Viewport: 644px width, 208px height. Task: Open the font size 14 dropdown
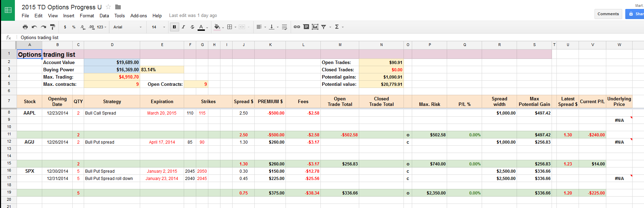[158, 27]
